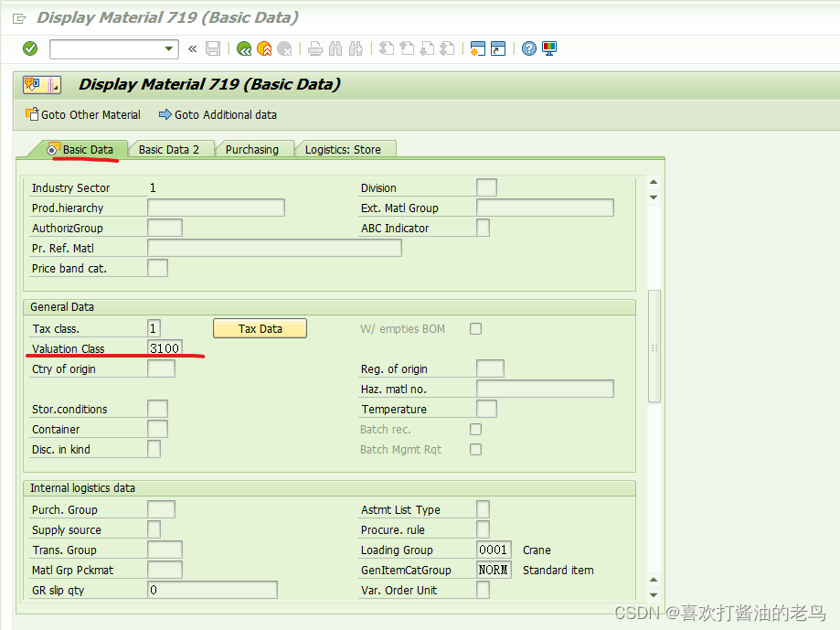This screenshot has height=630, width=840.
Task: Click the Save diskette icon
Action: 213,48
